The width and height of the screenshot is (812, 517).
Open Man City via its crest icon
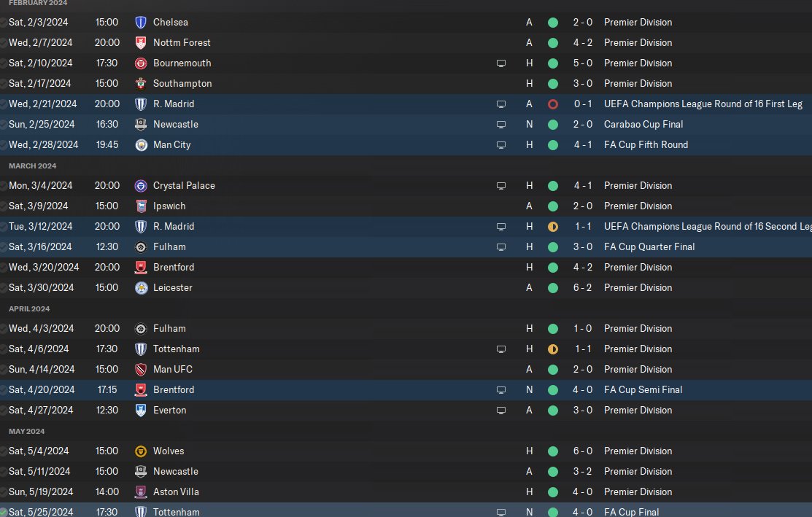tap(141, 145)
